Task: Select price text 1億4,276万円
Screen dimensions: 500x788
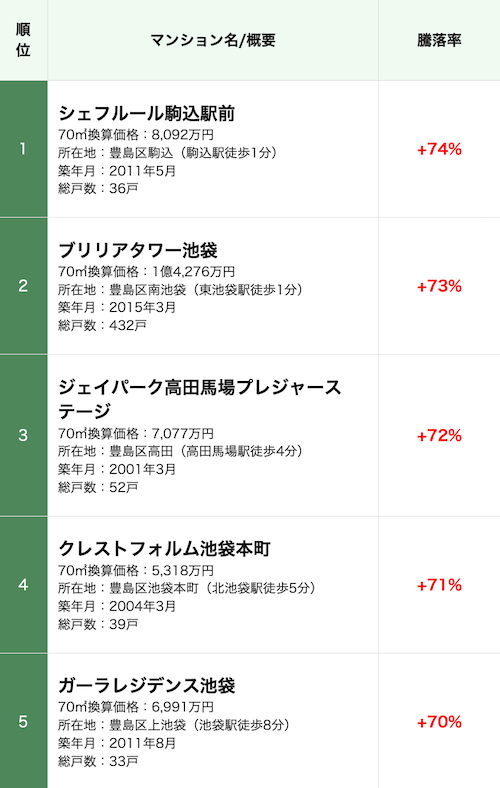Action: tap(193, 272)
